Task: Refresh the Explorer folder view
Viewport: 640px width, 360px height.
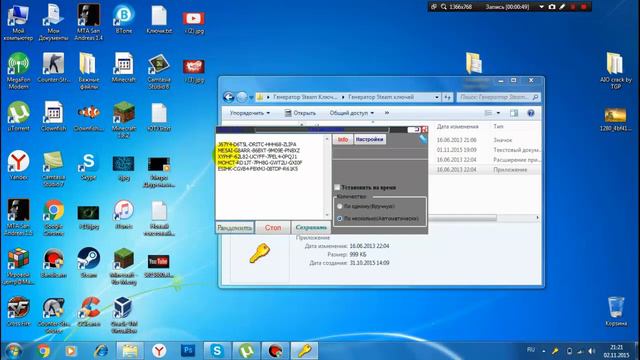Action: point(447,97)
